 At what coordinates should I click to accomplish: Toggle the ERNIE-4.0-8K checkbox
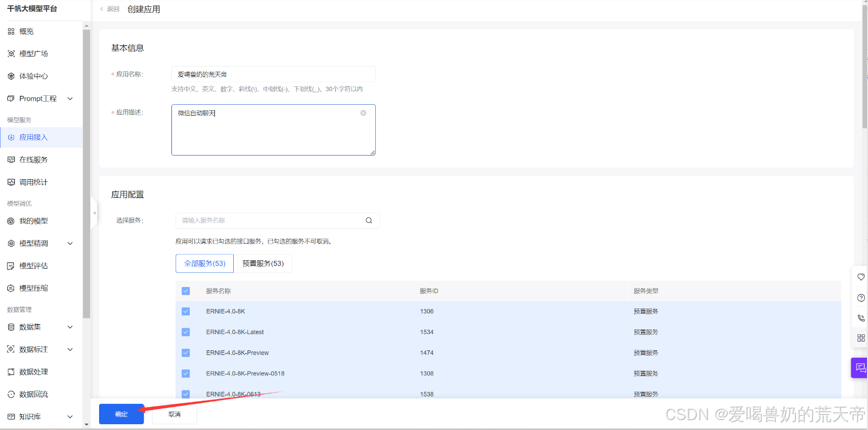[x=186, y=312]
